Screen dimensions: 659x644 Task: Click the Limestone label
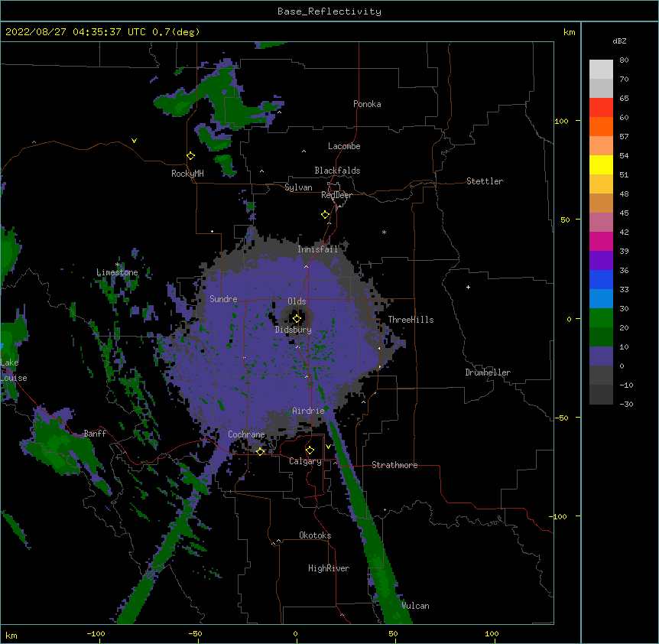tap(117, 272)
